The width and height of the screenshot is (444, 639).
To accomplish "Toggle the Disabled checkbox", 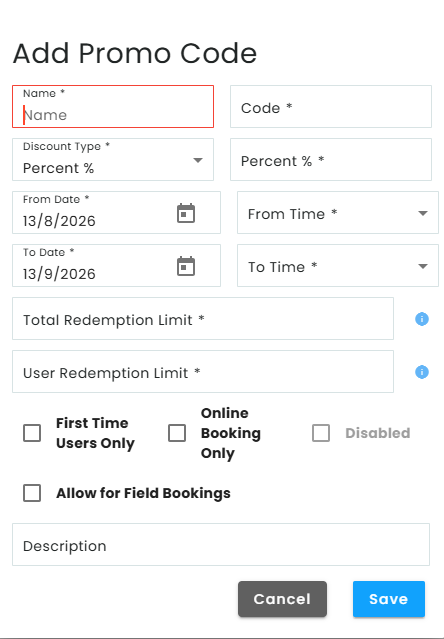I will [321, 433].
